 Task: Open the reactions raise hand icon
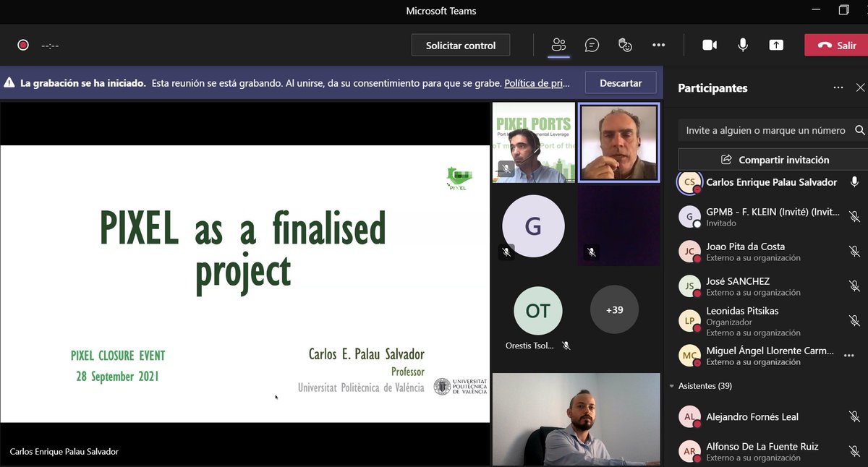tap(626, 46)
